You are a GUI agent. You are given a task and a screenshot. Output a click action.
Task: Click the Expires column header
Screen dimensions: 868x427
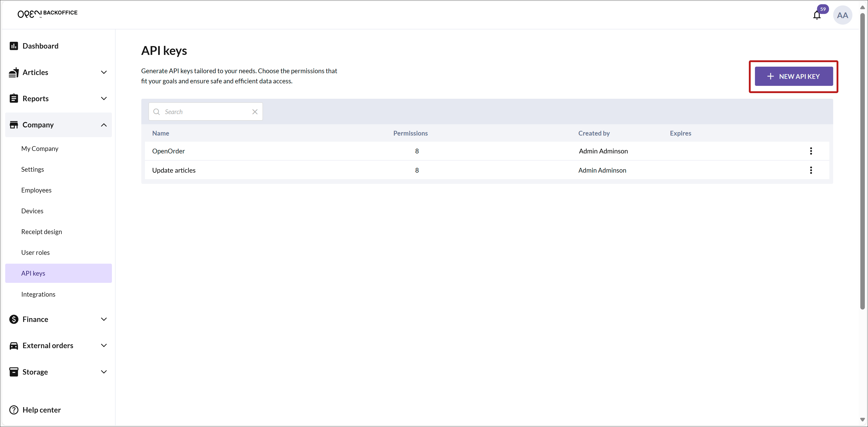[x=680, y=133]
